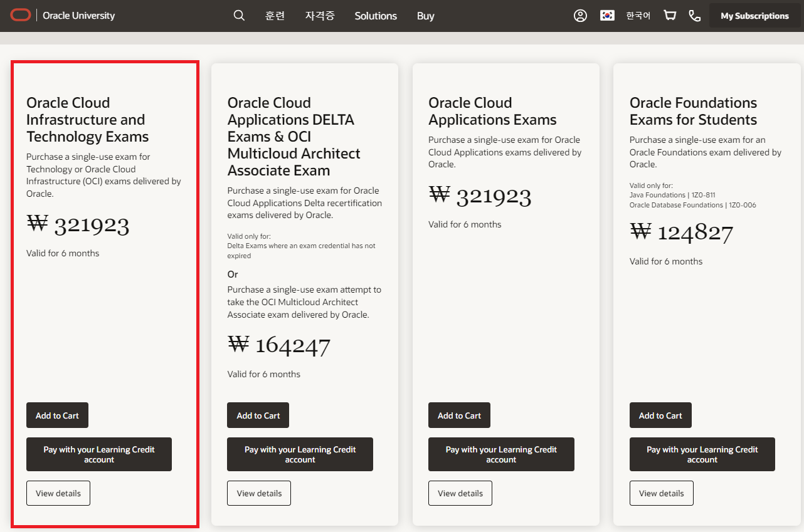Screen dimensions: 804x532
Task: Click the Oracle Foundations Exams for Students title
Action: pyautogui.click(x=693, y=111)
